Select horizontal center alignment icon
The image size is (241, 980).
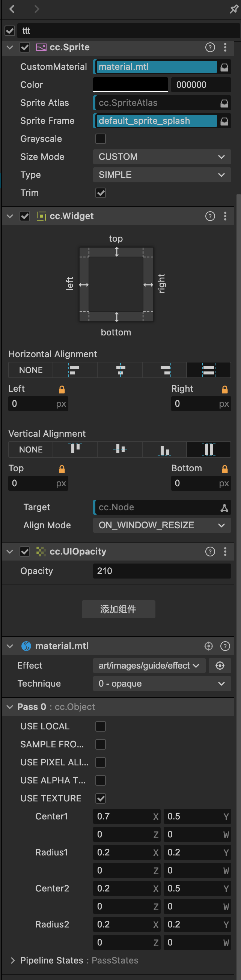[120, 370]
